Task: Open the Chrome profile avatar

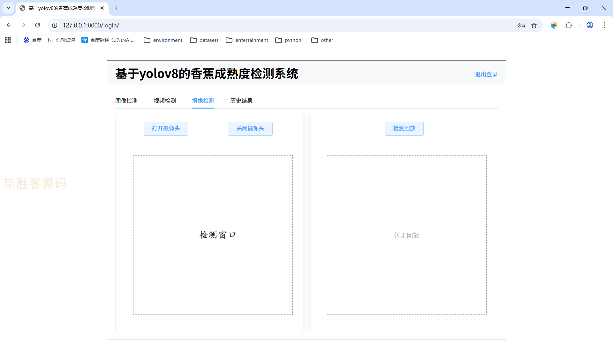Action: [590, 25]
